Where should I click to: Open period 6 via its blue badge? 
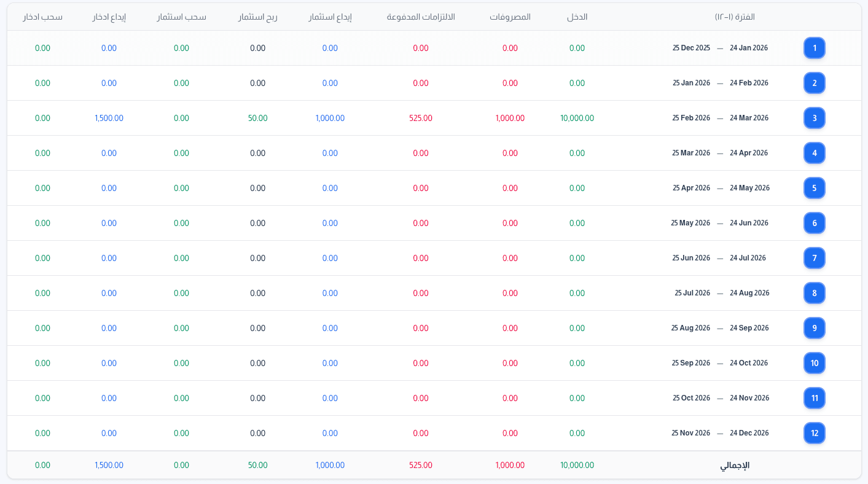[814, 223]
